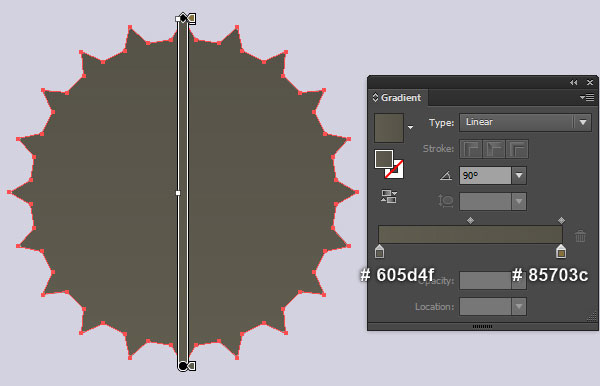600x386 pixels.
Task: Open the Gradient panel flyout menu
Action: [587, 98]
